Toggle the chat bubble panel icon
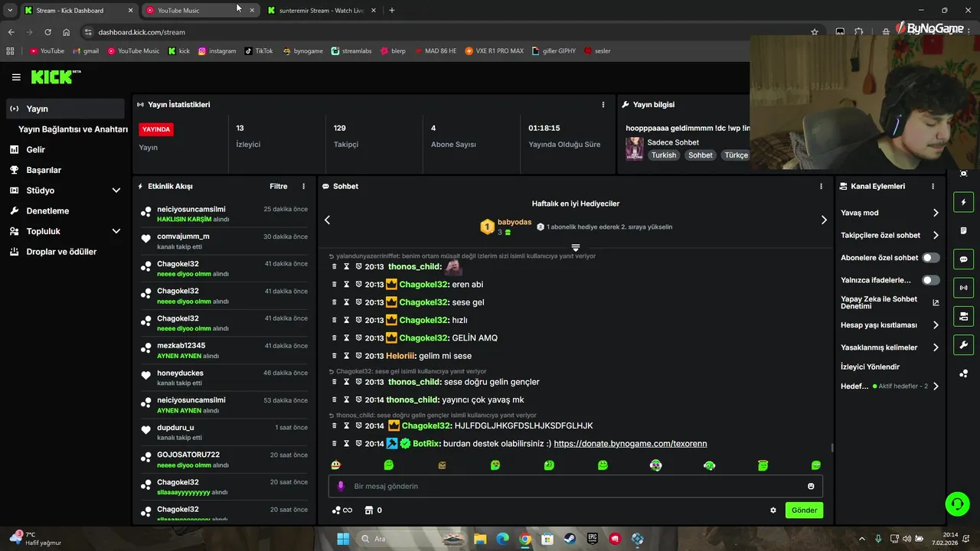The width and height of the screenshot is (980, 551). pyautogui.click(x=963, y=259)
